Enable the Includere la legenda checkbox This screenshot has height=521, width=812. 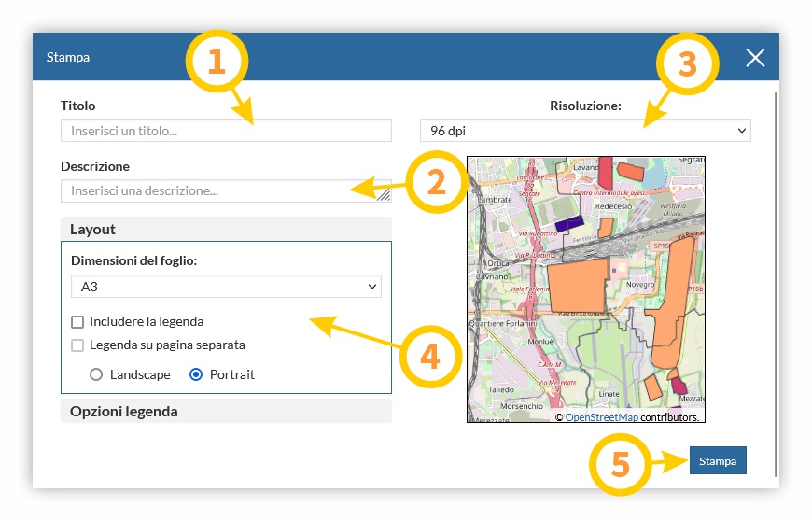(77, 322)
